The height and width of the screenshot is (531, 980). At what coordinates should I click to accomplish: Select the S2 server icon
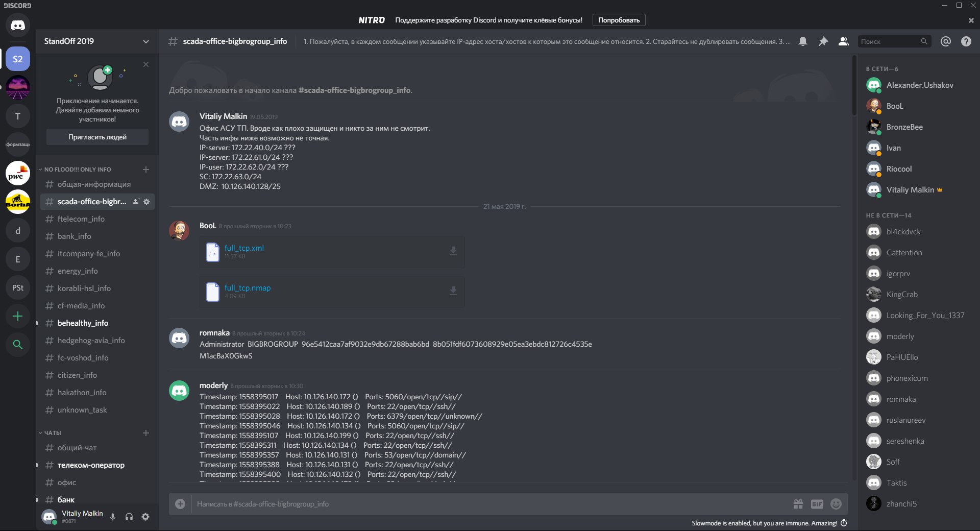tap(18, 59)
